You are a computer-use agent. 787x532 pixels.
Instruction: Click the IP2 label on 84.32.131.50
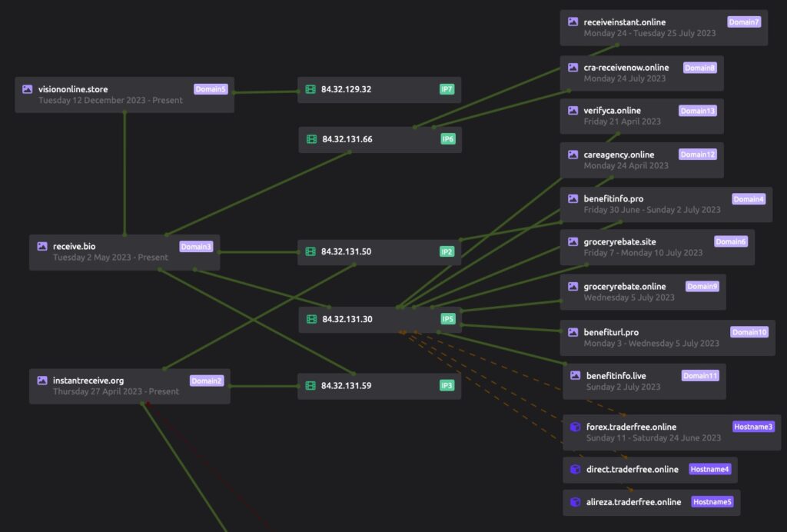click(447, 251)
